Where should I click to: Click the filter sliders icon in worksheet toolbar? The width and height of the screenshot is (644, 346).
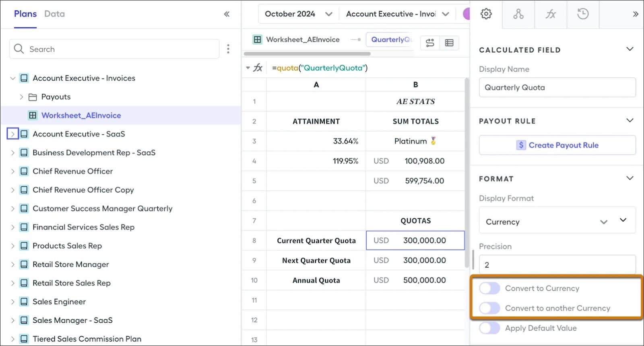click(x=430, y=43)
